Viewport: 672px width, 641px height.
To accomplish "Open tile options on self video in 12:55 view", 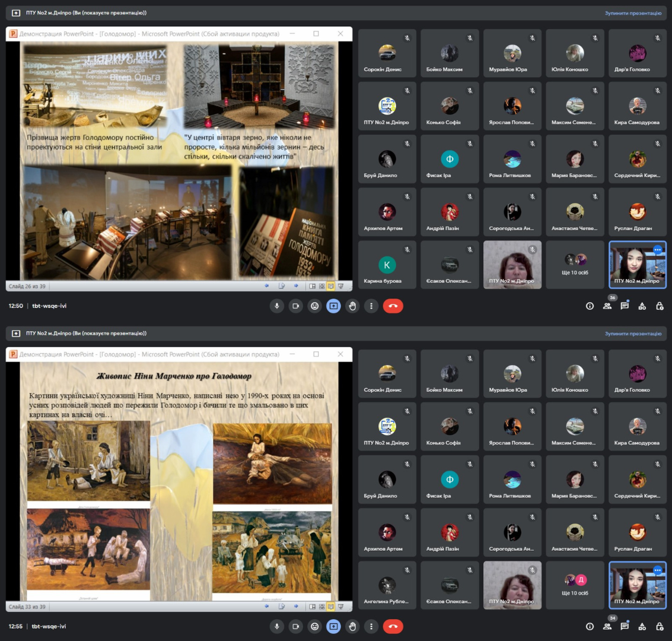I will [657, 570].
